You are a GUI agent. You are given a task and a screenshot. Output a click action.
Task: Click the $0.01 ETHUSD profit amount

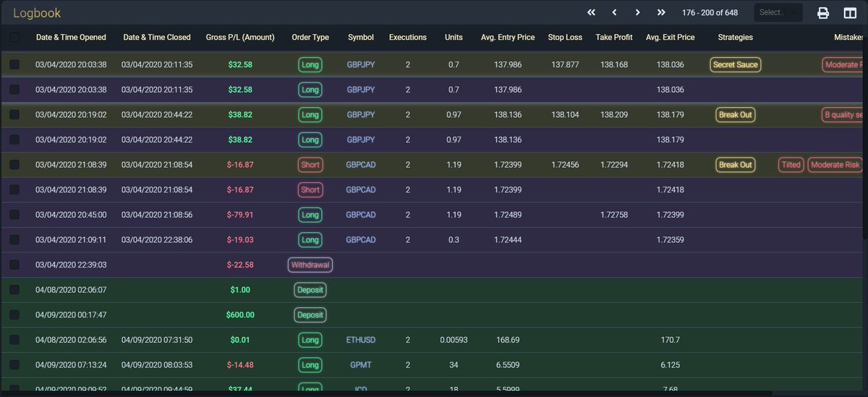240,340
